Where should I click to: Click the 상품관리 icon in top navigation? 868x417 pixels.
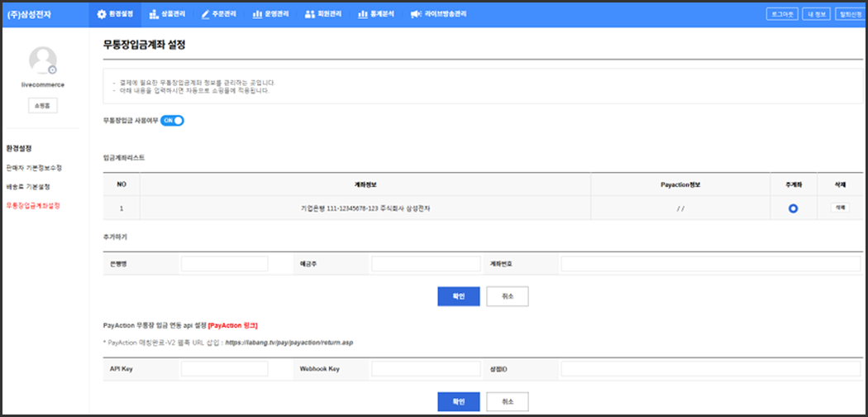[154, 14]
